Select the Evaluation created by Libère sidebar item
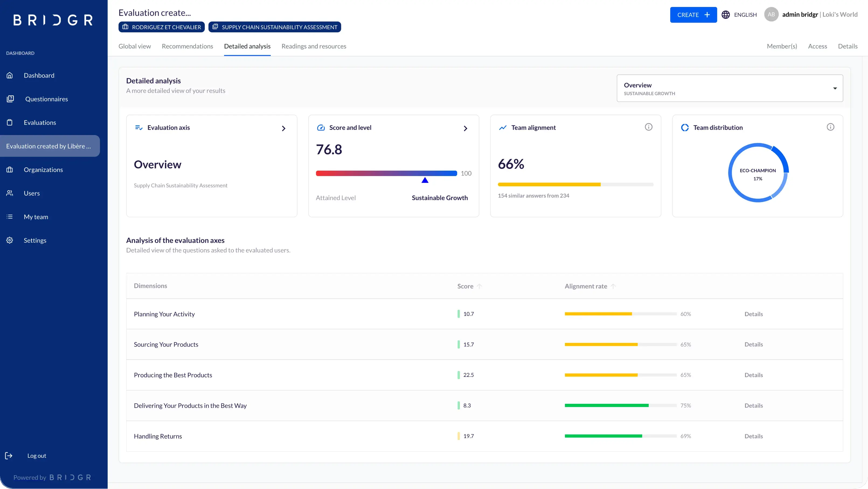 [x=50, y=146]
